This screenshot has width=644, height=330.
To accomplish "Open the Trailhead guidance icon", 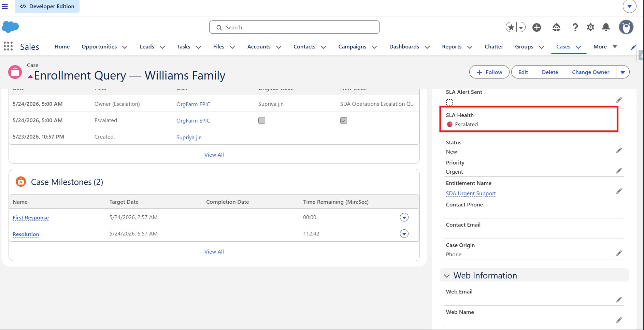I will pyautogui.click(x=556, y=27).
